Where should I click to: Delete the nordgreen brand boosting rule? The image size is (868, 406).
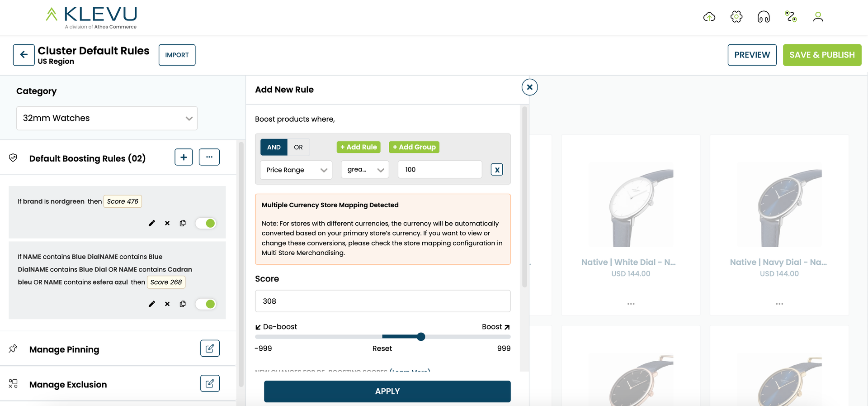tap(167, 223)
